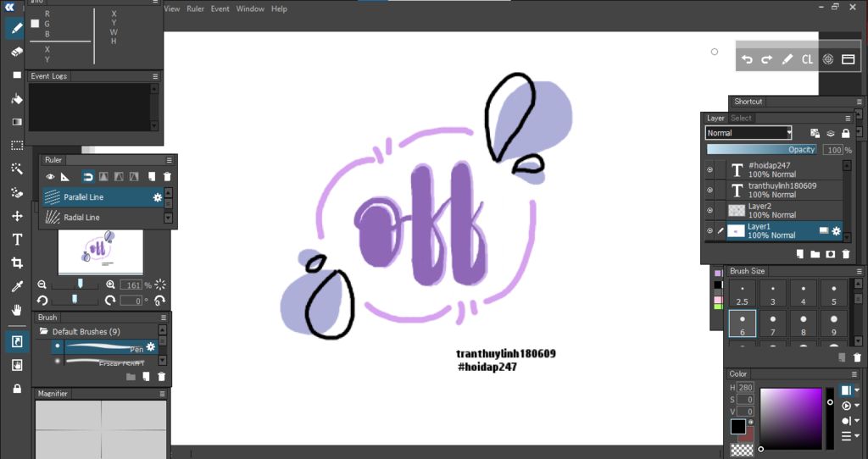Image resolution: width=868 pixels, height=459 pixels.
Task: Open Layer1 settings gear
Action: [836, 231]
